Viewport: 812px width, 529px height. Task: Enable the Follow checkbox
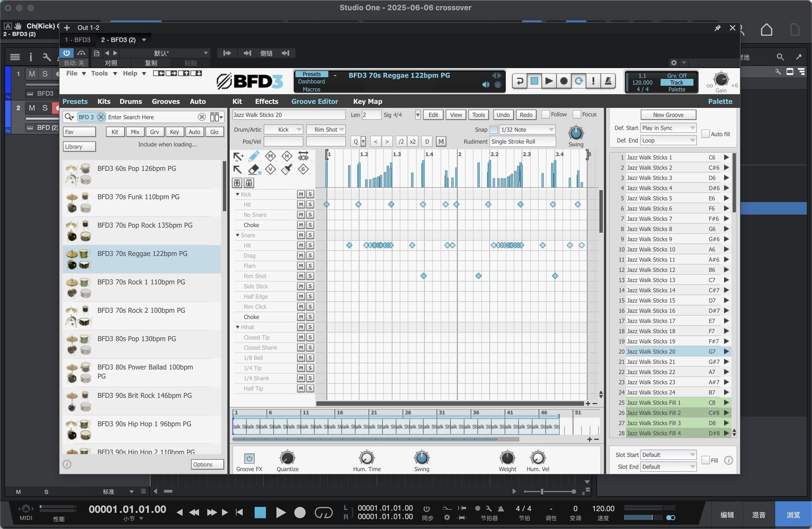(546, 114)
